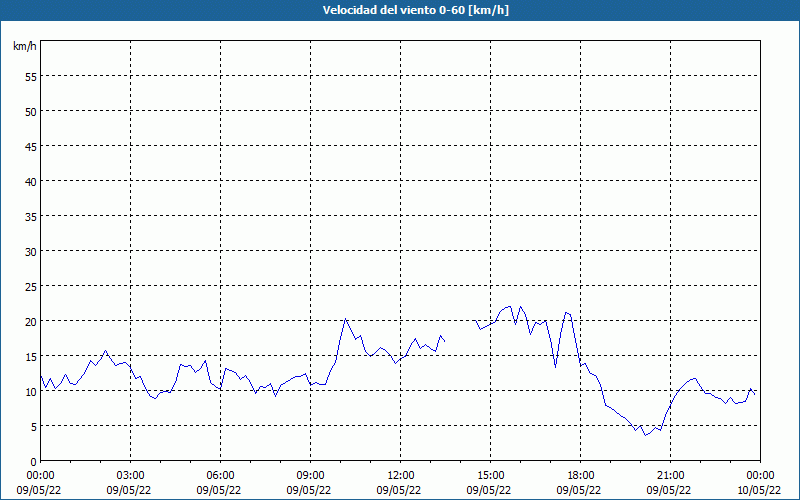This screenshot has width=800, height=500.
Task: Click the 09/05/22 date under 12:00
Action: pos(399,490)
